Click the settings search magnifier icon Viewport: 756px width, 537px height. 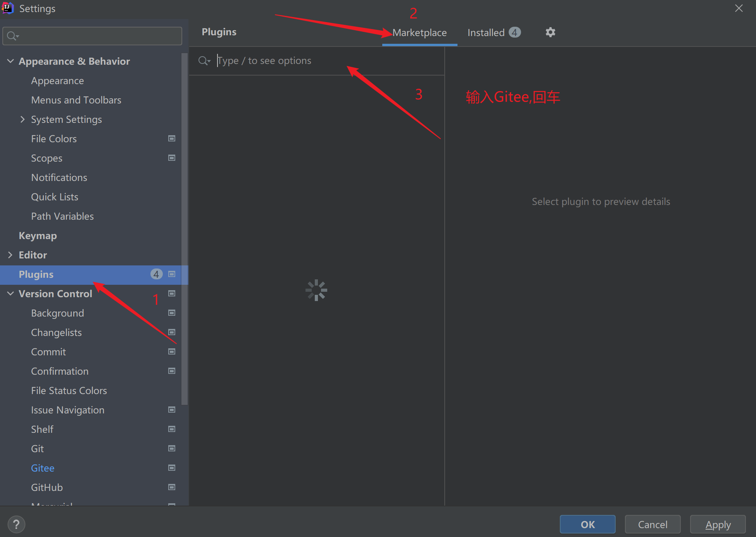pyautogui.click(x=13, y=36)
